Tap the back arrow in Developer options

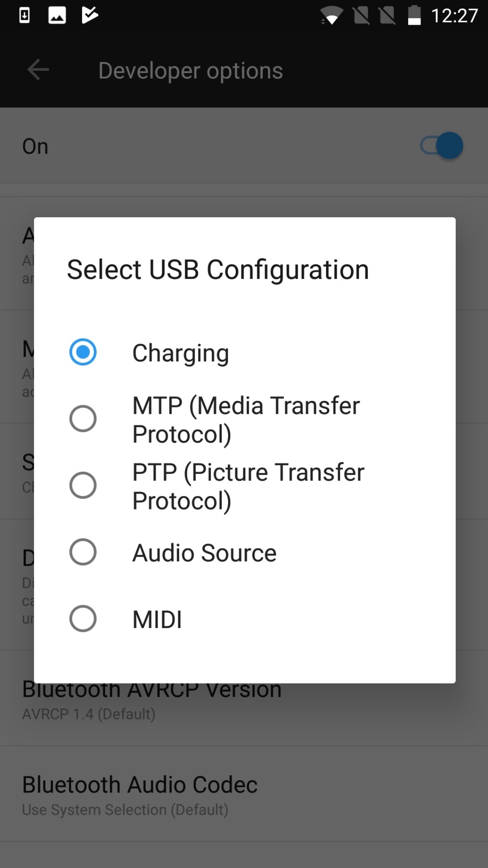click(x=38, y=70)
